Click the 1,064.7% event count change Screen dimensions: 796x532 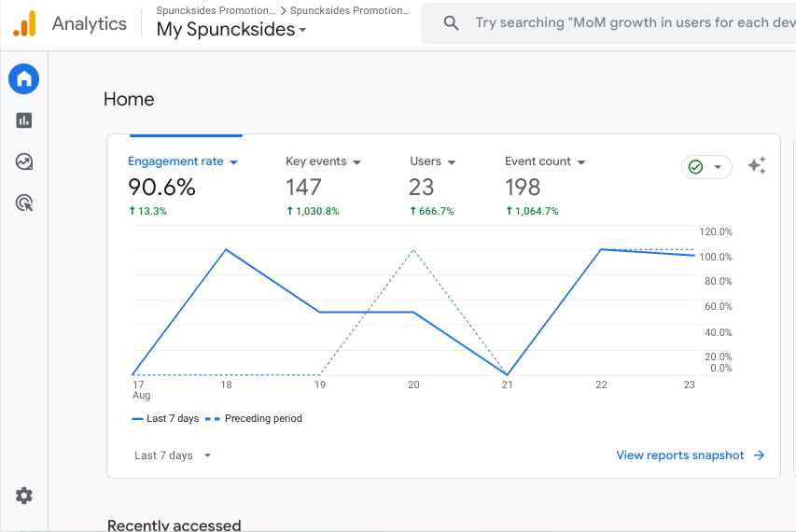pyautogui.click(x=532, y=211)
